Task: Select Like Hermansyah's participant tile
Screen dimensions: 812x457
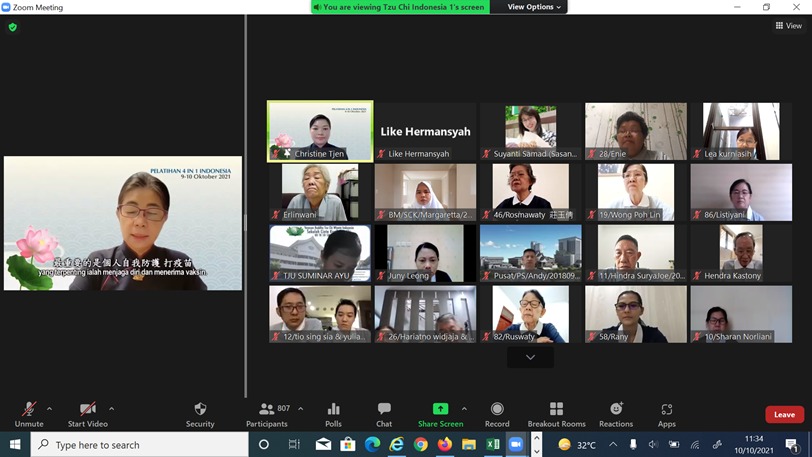Action: (x=425, y=131)
